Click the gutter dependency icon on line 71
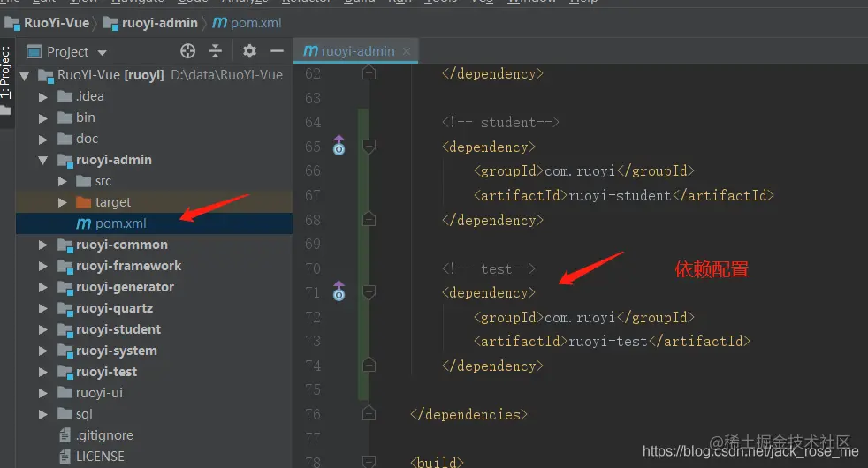 pyautogui.click(x=339, y=291)
